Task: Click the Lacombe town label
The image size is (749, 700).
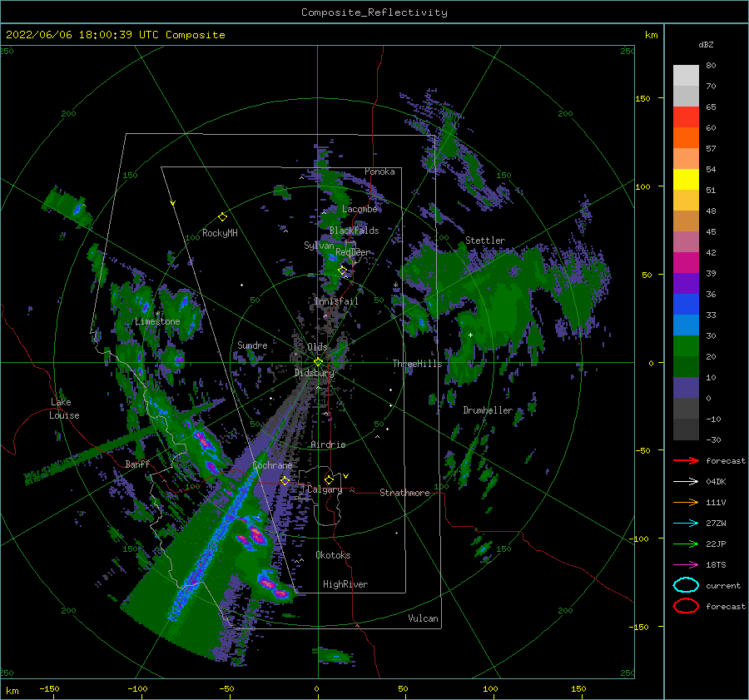Action: [x=360, y=209]
